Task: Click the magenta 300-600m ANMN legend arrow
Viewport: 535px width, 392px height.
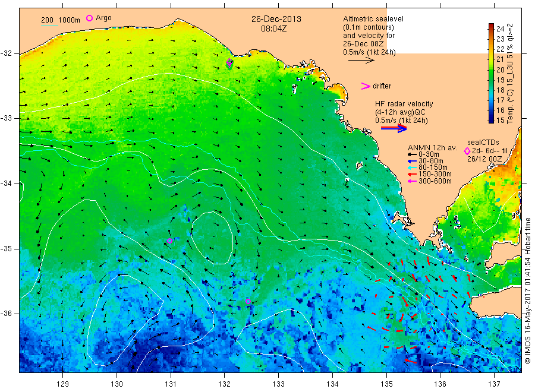Action: 412,181
